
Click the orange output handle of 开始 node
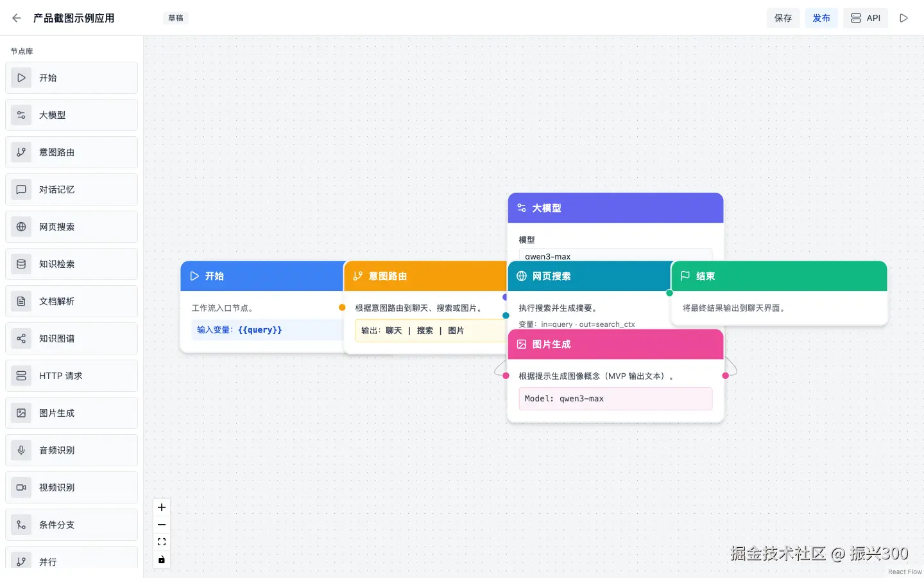342,308
